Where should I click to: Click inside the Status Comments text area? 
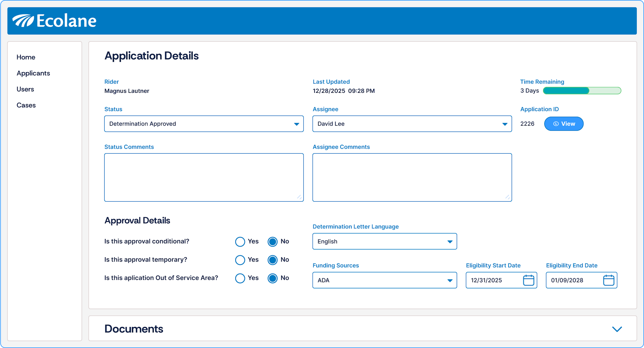[x=204, y=177]
